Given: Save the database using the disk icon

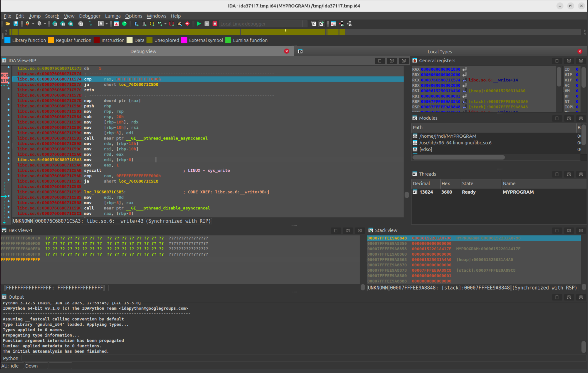Looking at the screenshot, I should point(16,24).
